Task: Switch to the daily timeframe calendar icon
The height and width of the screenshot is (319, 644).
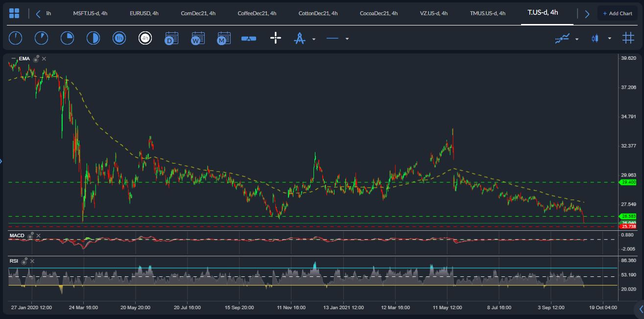Action: pyautogui.click(x=171, y=38)
